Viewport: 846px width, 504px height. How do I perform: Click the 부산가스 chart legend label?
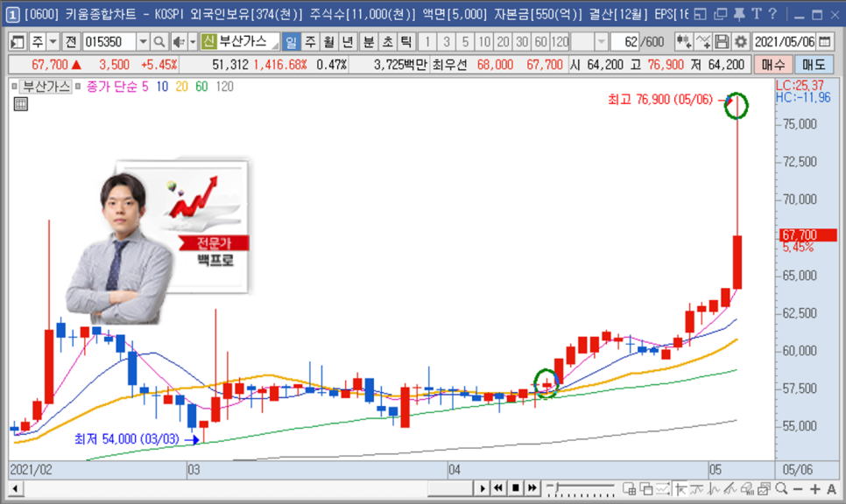tap(46, 87)
